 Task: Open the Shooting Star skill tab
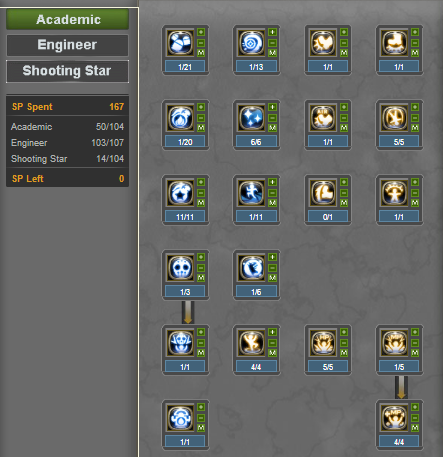67,71
